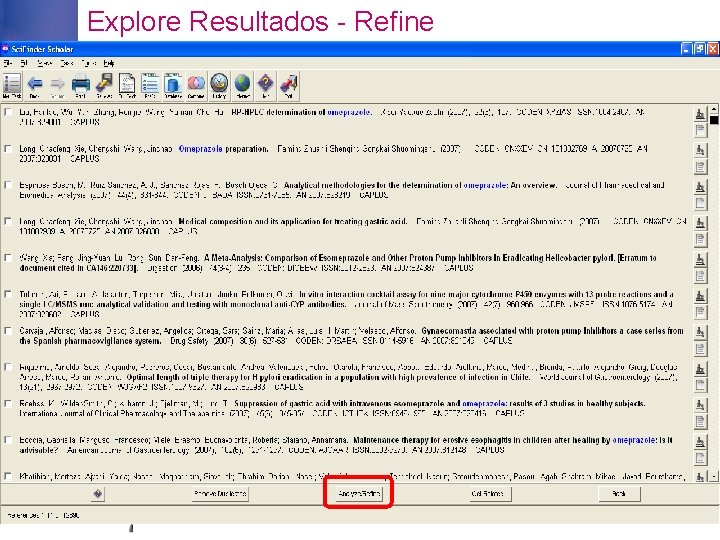
Task: Check the Omeprazole preparation reference
Action: tap(8, 149)
